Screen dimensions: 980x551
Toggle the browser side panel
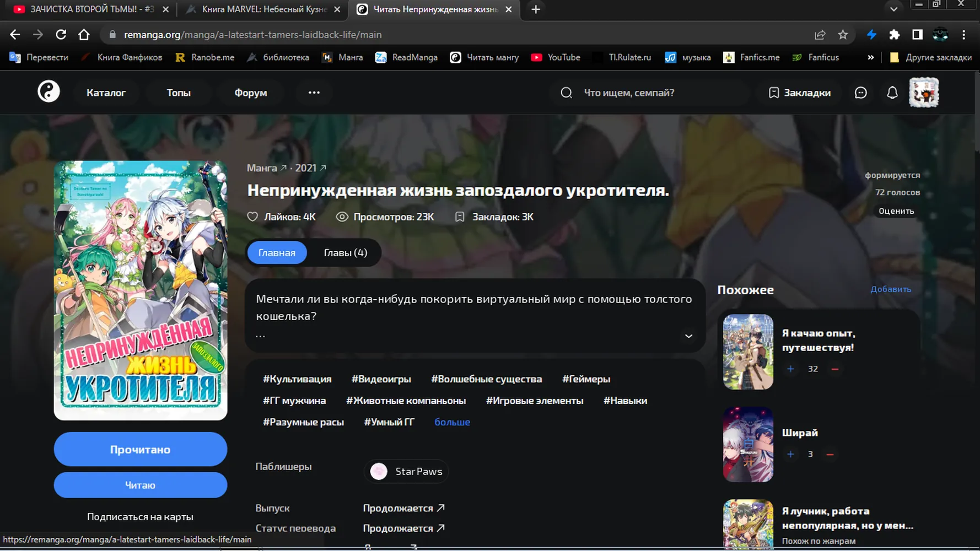pos(917,34)
